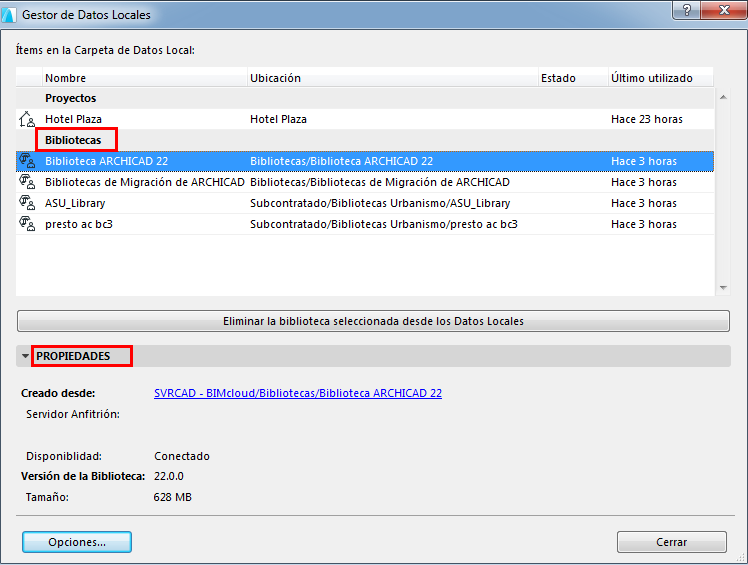Viewport: 748px width, 565px height.
Task: Click Subcontratado/Bibliotecas Urbanismo/ASU_Library location cell
Action: [380, 203]
